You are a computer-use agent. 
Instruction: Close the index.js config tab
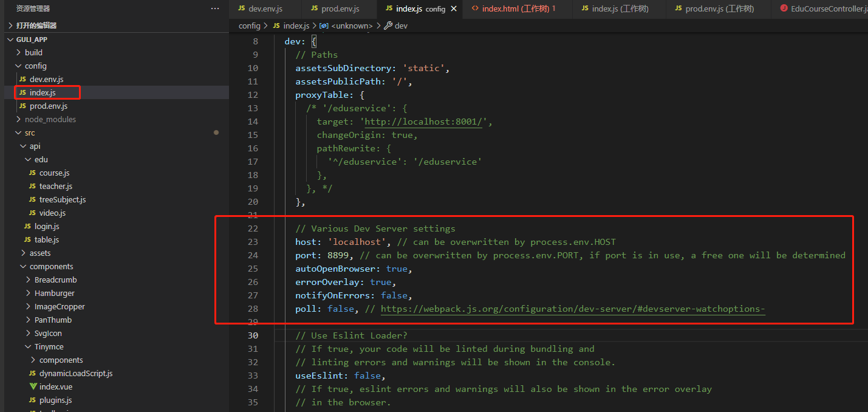click(x=454, y=9)
